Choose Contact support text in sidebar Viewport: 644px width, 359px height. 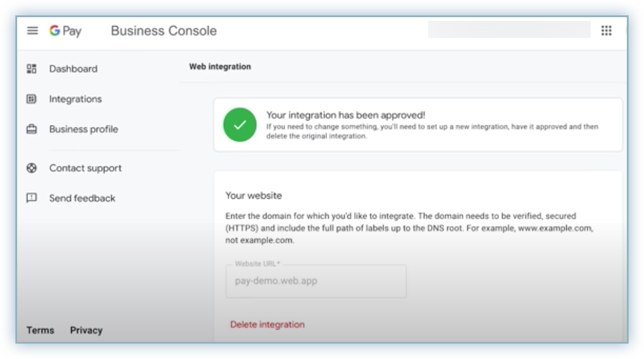pyautogui.click(x=85, y=168)
